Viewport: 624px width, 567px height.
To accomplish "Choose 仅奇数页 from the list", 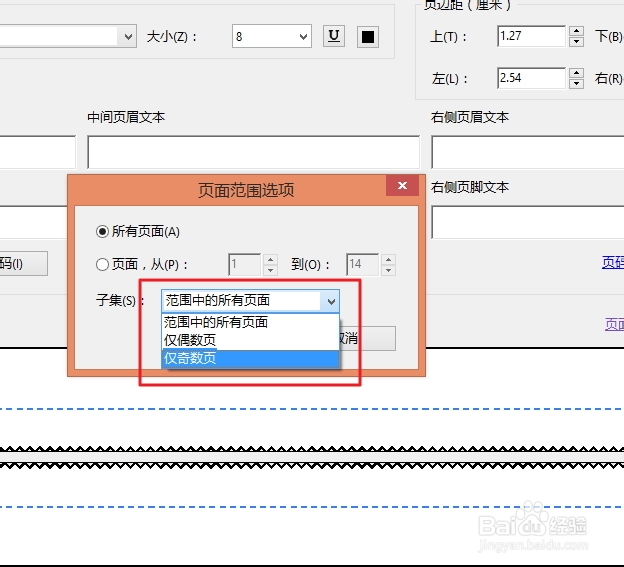I will (250, 358).
